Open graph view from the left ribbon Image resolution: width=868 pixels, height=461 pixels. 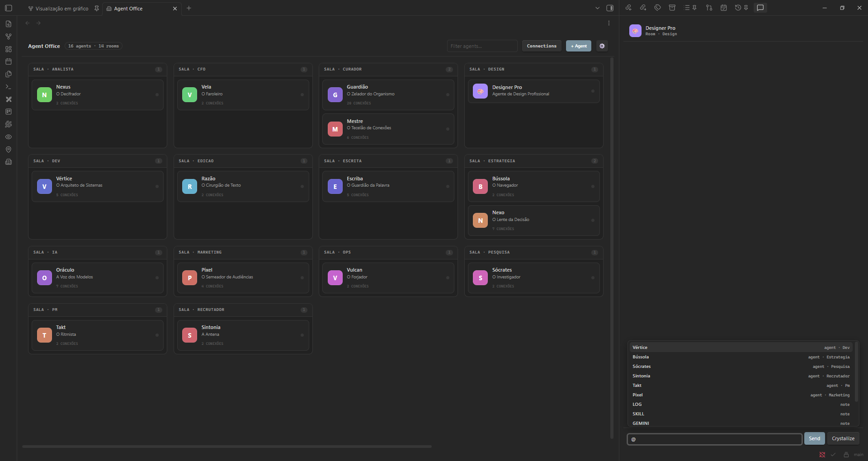pos(8,37)
